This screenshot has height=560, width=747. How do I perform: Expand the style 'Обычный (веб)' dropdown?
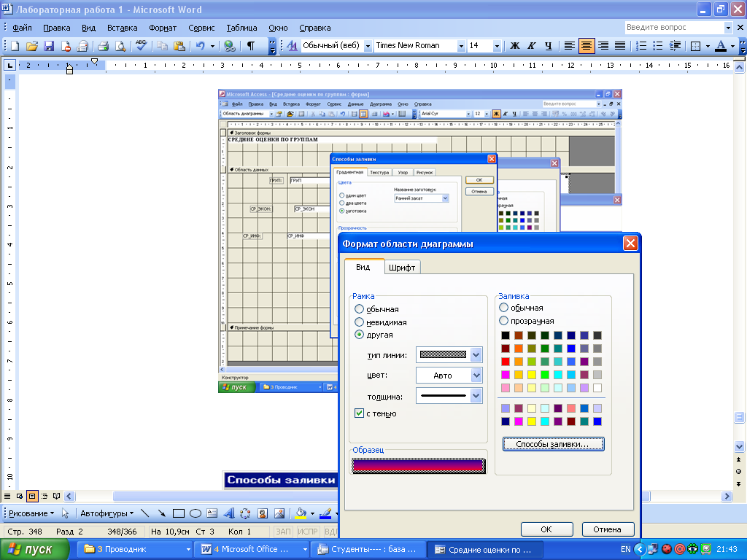click(x=368, y=46)
